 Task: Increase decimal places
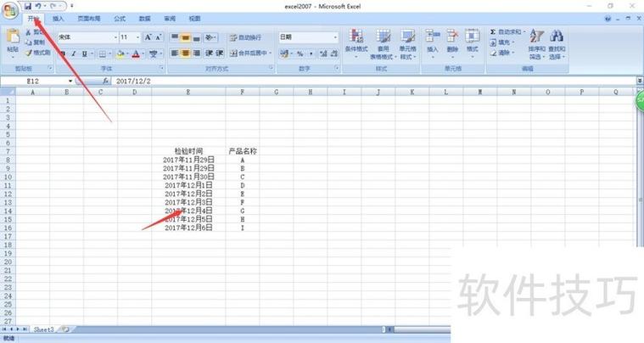point(323,53)
